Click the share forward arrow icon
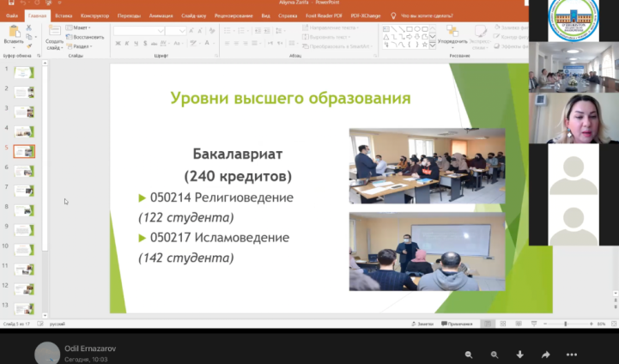This screenshot has height=364, width=619. [x=545, y=355]
